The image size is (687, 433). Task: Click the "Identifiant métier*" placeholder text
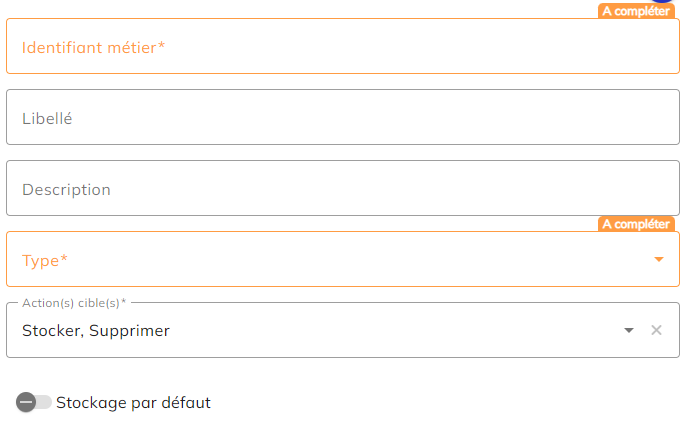93,47
